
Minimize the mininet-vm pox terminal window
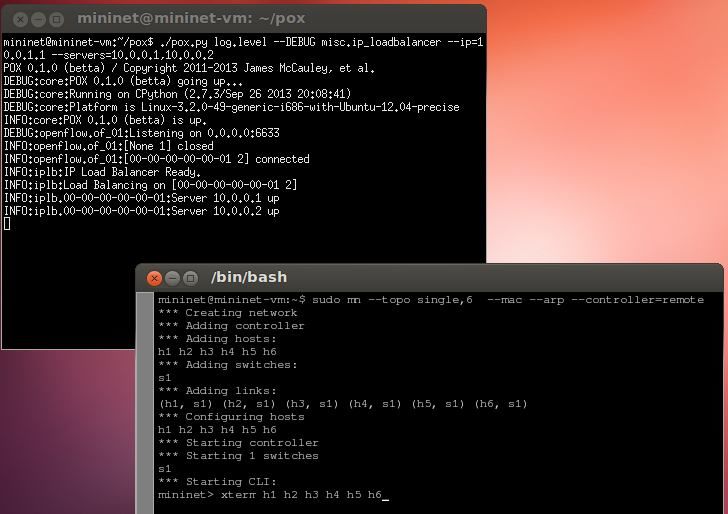(x=38, y=19)
